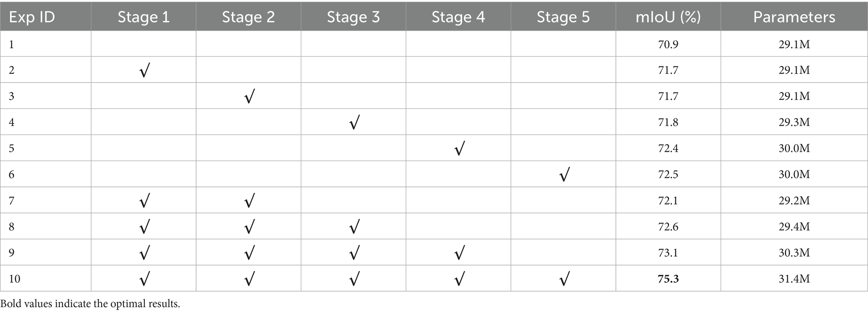The height and width of the screenshot is (313, 868).
Task: Click the bold values footnote text
Action: 90,304
